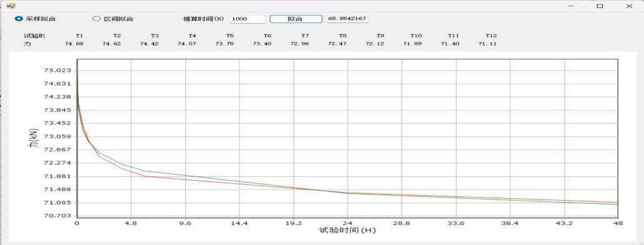The height and width of the screenshot is (245, 644).
Task: Select the 采样拟合 radio button
Action: click(x=36, y=19)
